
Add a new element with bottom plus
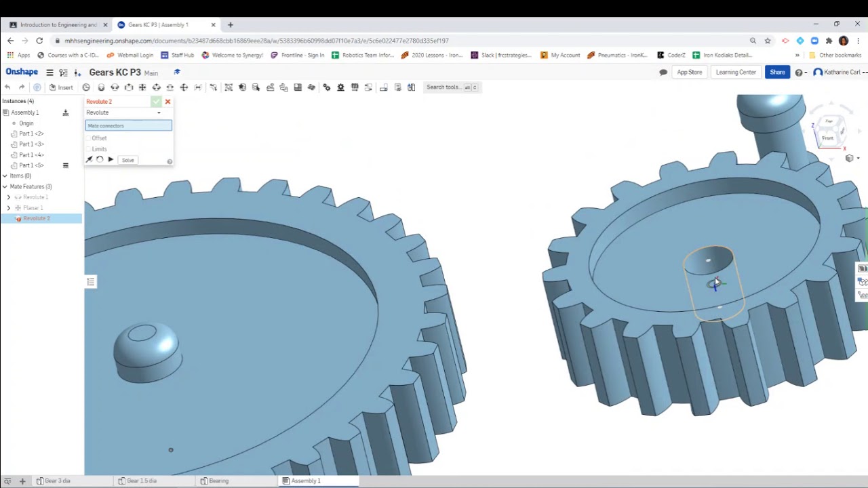pos(22,481)
